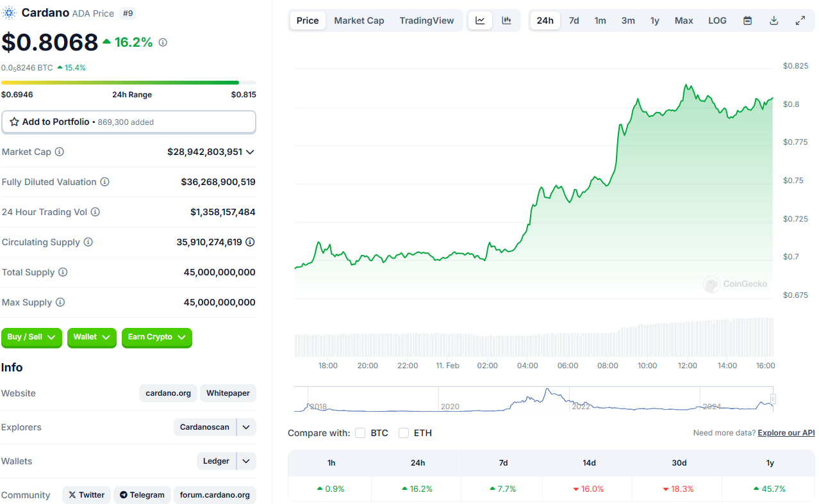Open cardano.org website link
This screenshot has width=819, height=504.
click(x=168, y=393)
